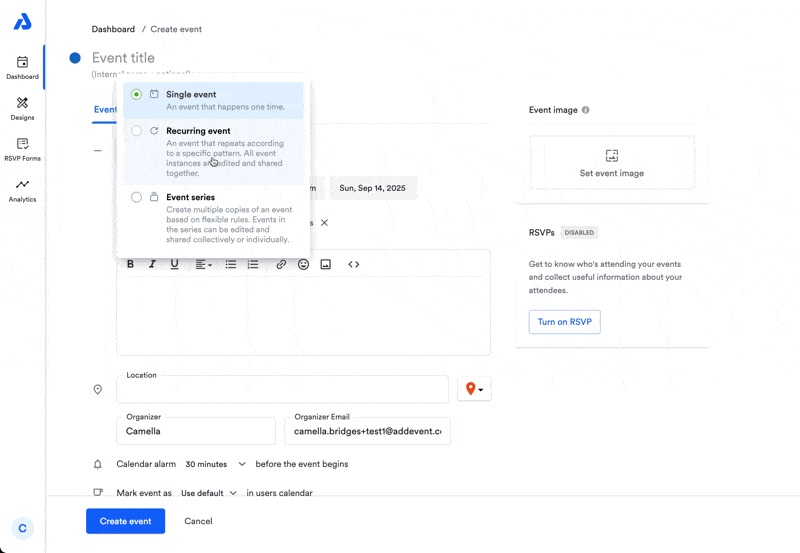
Task: Select the Recurring event radio button
Action: click(136, 131)
